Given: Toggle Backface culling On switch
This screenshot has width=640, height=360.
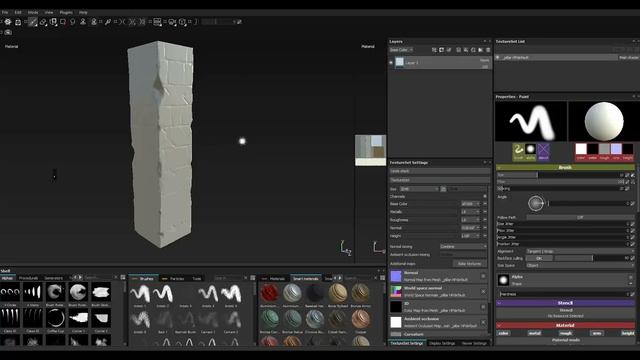Looking at the screenshot, I should tap(539, 258).
